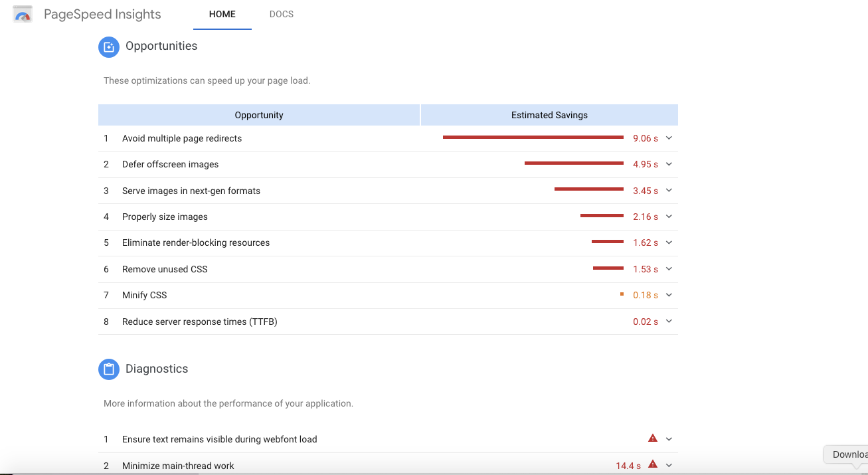Expand Eliminate render-blocking resources chevron
Image resolution: width=868 pixels, height=475 pixels.
[669, 242]
